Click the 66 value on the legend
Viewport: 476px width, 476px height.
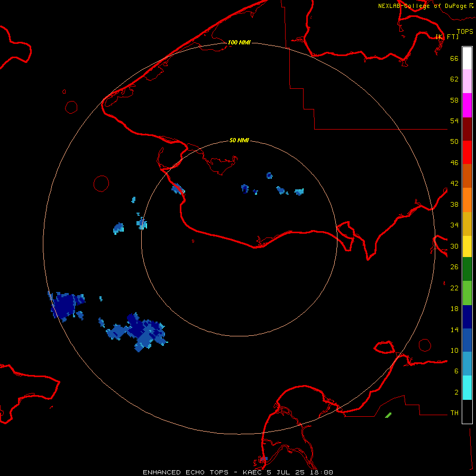pos(454,58)
